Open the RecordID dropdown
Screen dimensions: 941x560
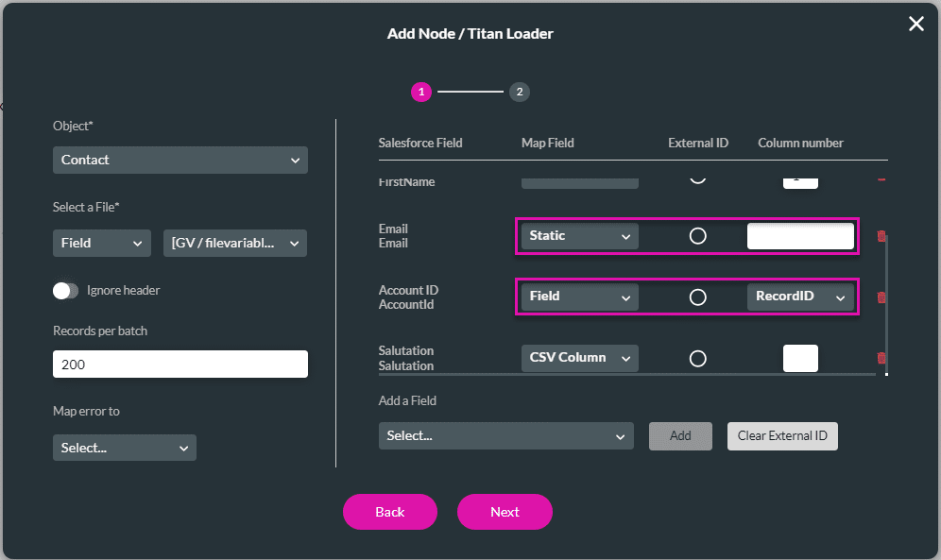click(800, 297)
